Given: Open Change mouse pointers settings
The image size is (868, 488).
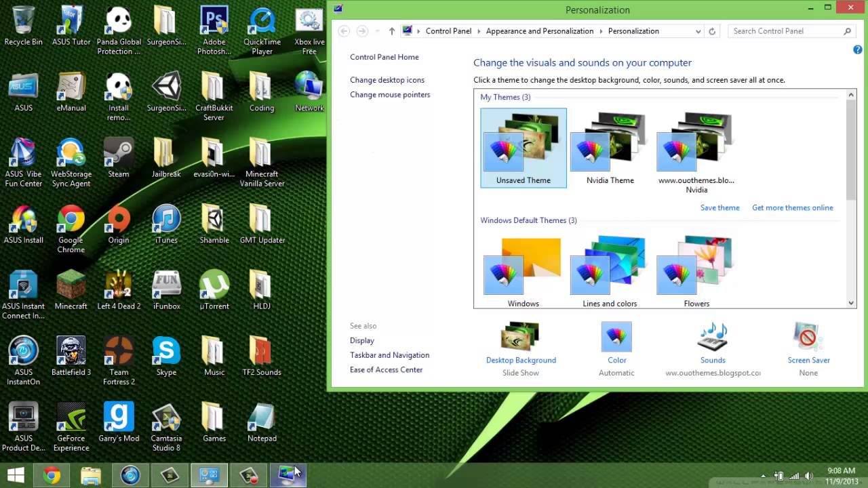Looking at the screenshot, I should point(390,94).
